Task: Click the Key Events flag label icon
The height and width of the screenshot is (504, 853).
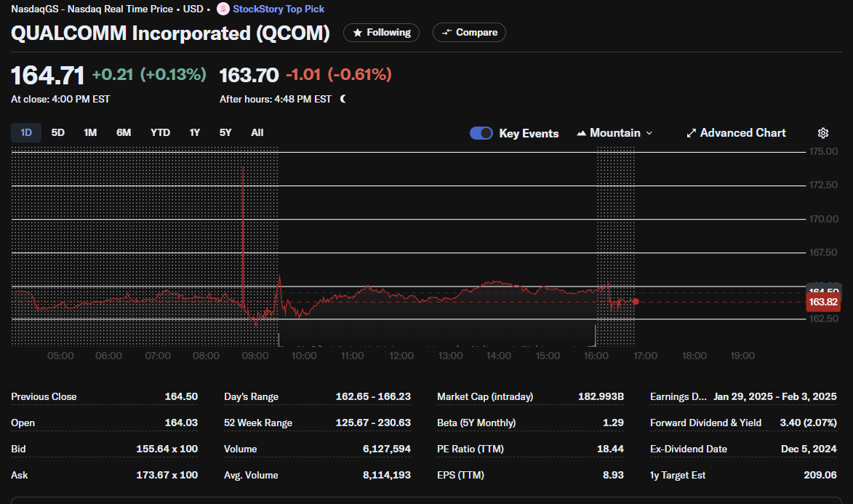Action: 527,133
